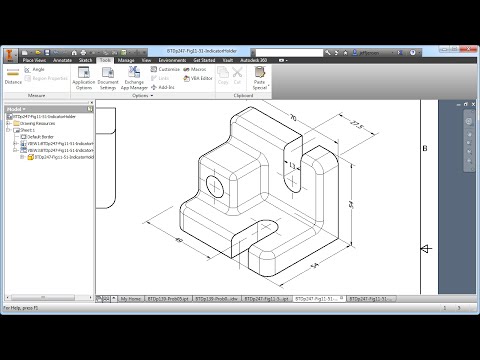This screenshot has height=360, width=480.
Task: Switch to the Environments ribbon tab
Action: [172, 60]
